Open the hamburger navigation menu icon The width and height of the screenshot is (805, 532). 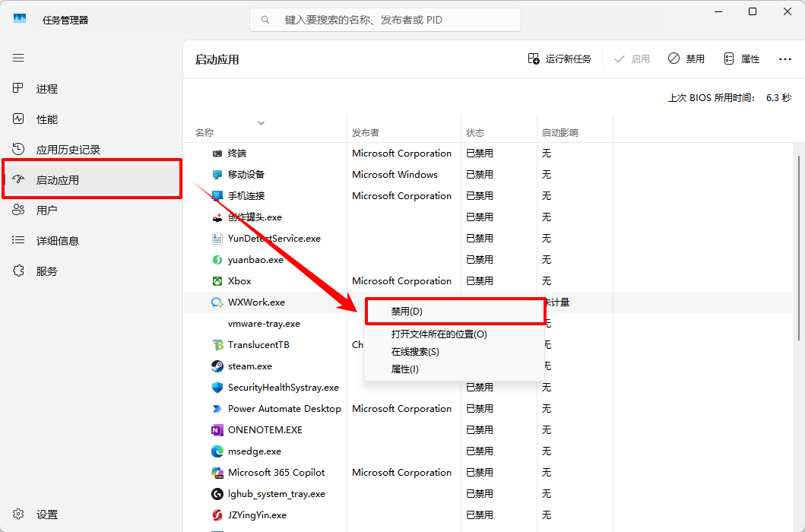tap(18, 58)
